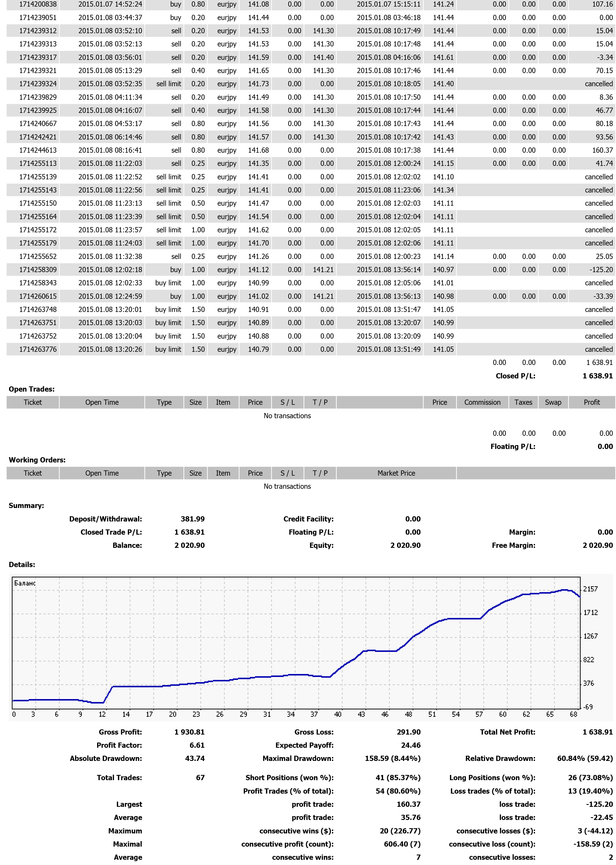Click the Commission column header
Screen dimensions: 616x865
(x=482, y=402)
